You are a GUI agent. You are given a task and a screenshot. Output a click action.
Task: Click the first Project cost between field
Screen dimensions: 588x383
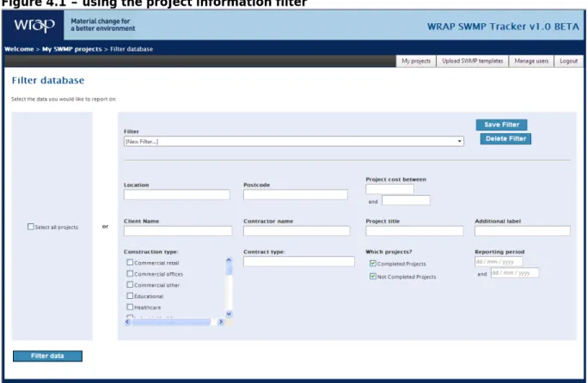pos(389,189)
